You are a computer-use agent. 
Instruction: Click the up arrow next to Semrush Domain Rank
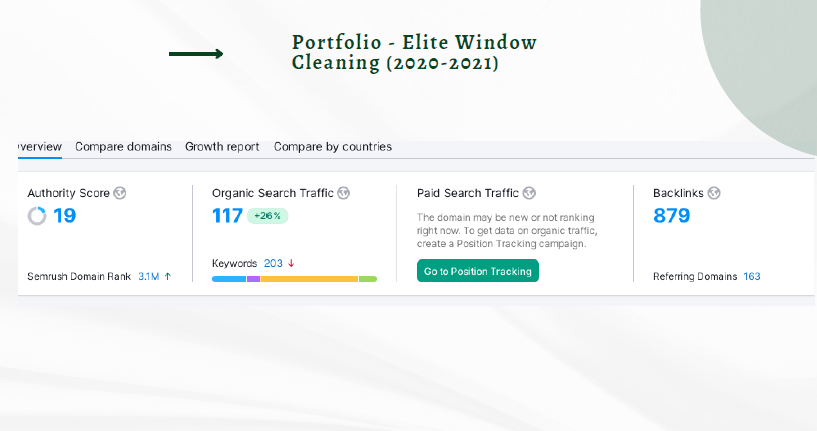168,276
